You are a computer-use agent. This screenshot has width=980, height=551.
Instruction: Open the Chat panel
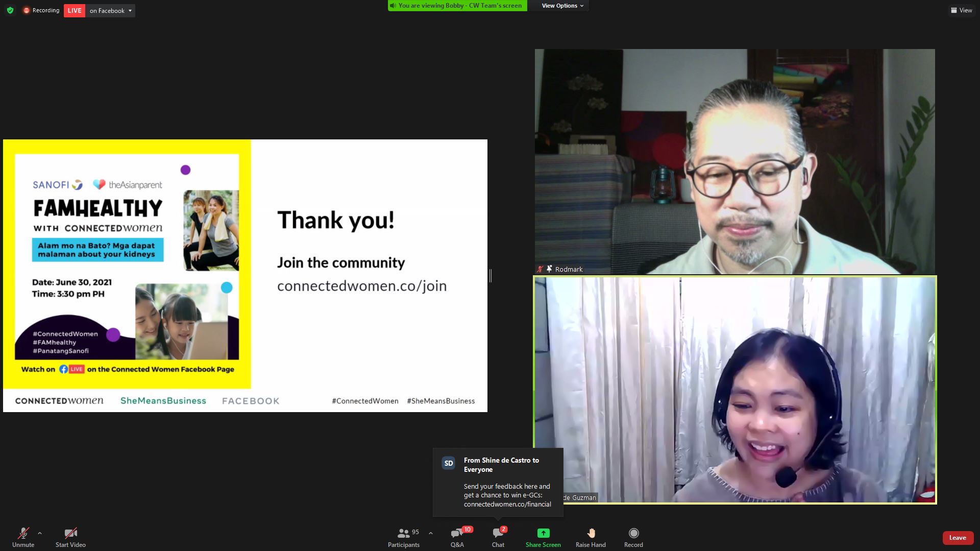(x=498, y=537)
